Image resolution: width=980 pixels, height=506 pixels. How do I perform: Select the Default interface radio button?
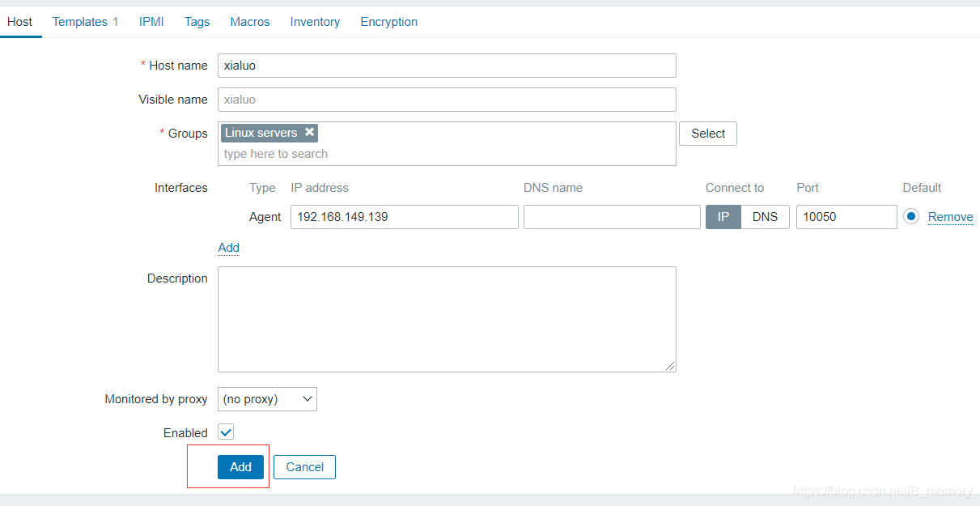click(911, 217)
